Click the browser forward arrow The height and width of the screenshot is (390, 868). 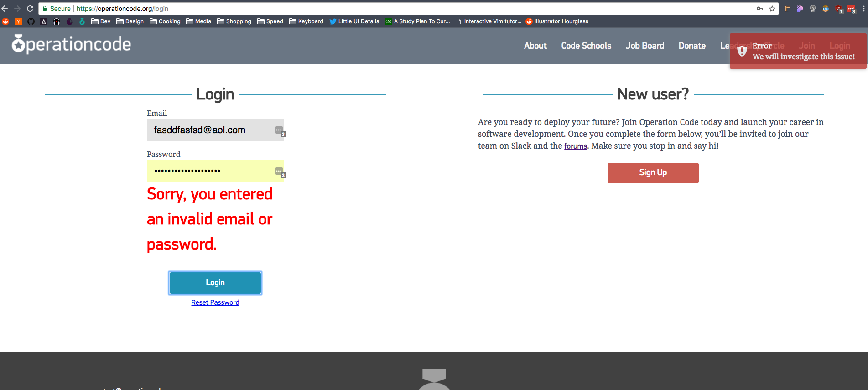click(17, 9)
